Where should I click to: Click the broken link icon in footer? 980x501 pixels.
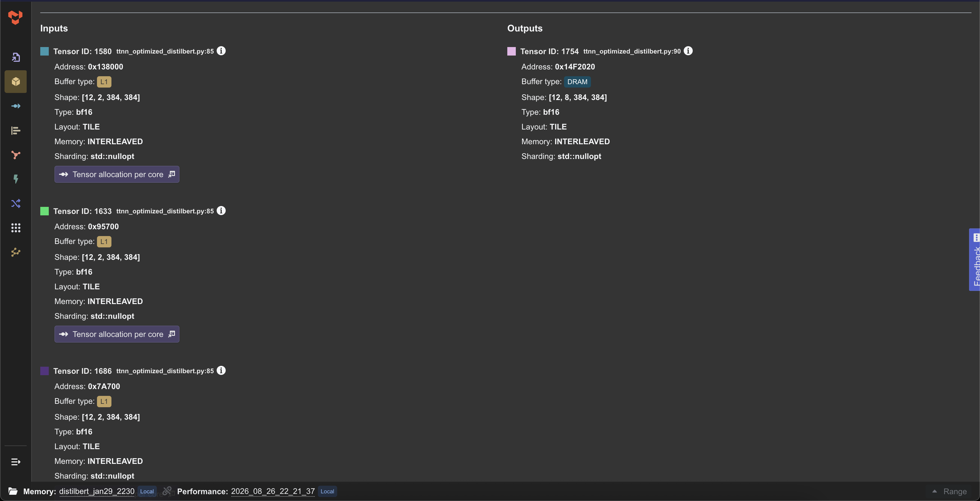(x=167, y=491)
